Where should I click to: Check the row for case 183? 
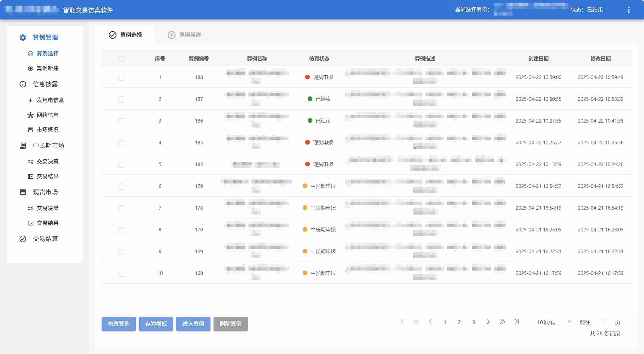tap(121, 165)
